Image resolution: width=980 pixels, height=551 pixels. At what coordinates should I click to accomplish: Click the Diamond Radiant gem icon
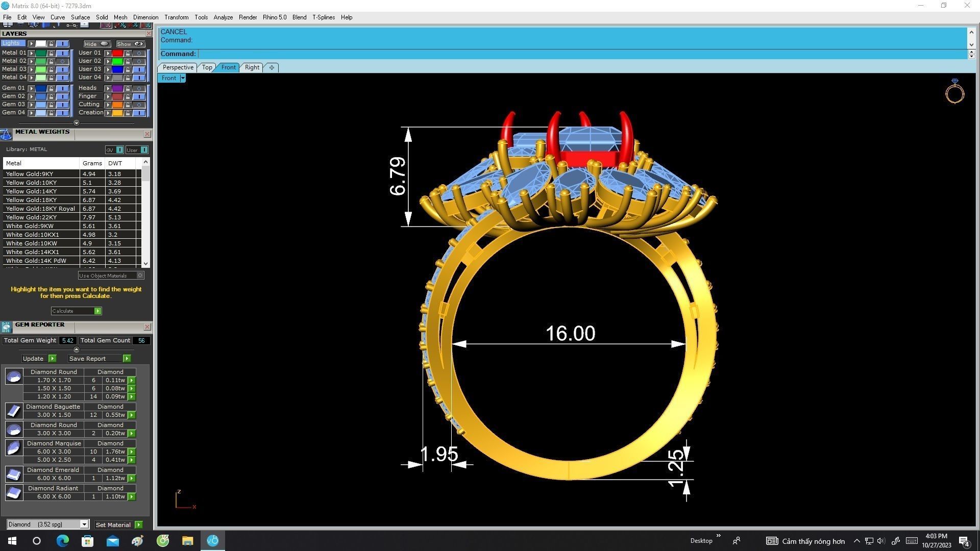pos(14,492)
